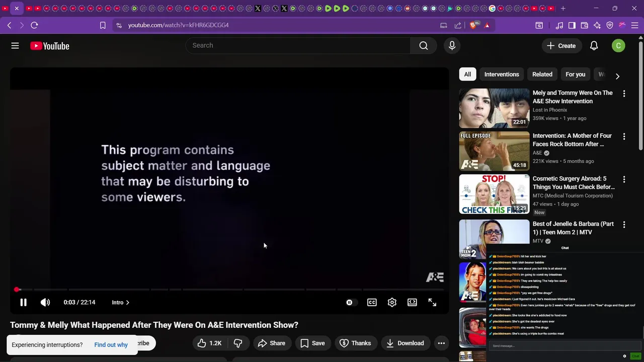Select the 'For you' filter chip
The image size is (644, 362).
coord(575,74)
